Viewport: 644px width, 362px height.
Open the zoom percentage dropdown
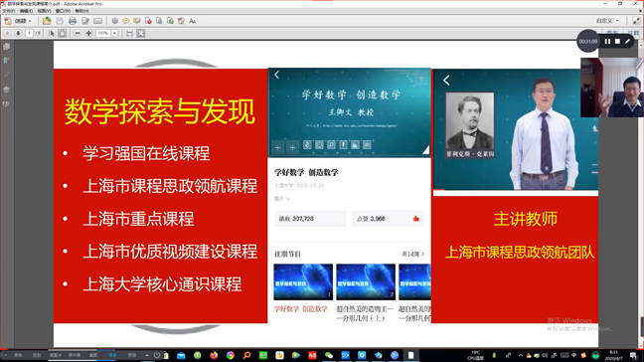[115, 33]
